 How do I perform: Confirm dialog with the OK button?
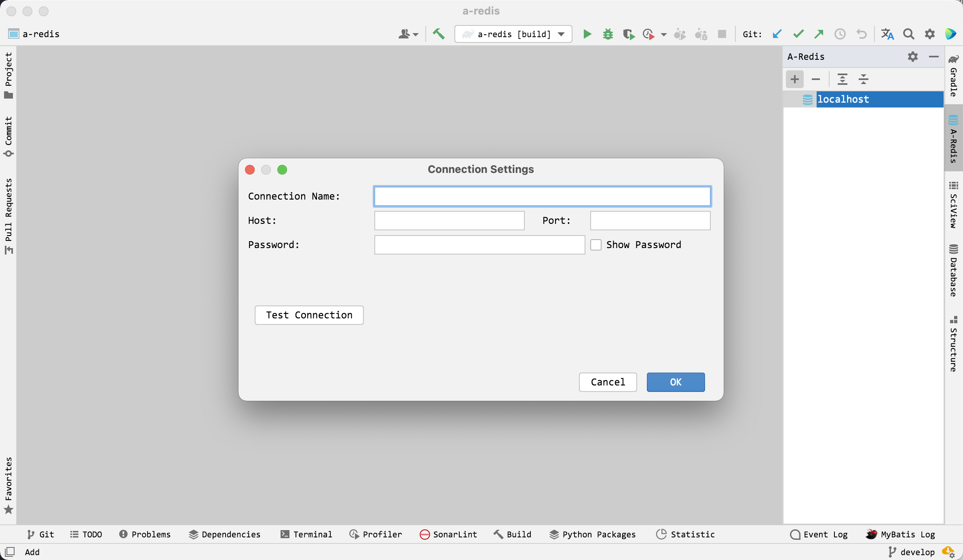coord(676,382)
